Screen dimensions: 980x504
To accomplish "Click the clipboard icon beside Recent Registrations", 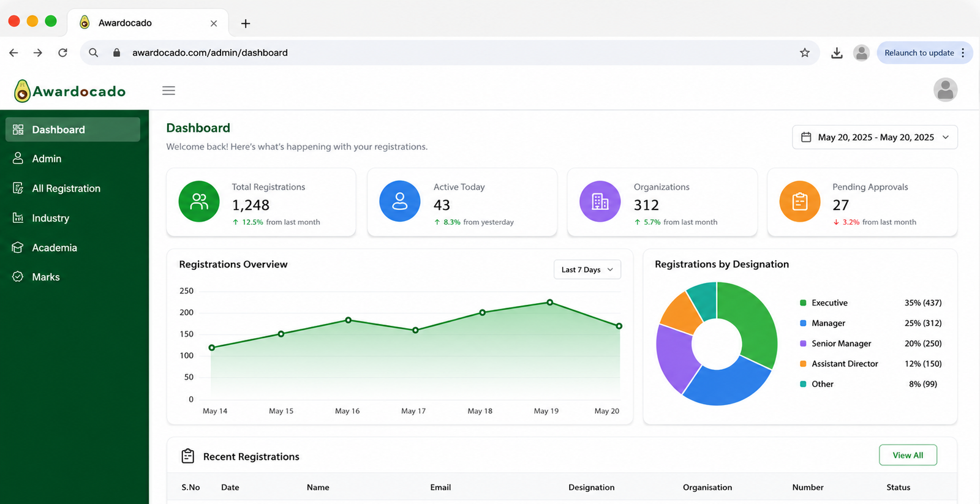I will [188, 456].
